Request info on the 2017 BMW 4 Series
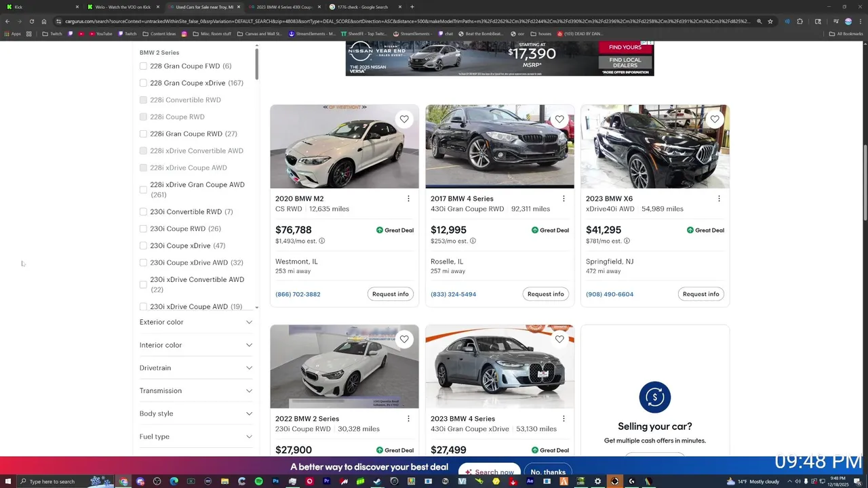 (x=546, y=294)
